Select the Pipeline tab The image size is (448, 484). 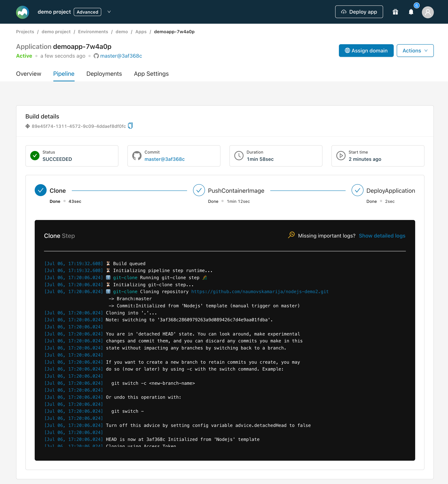64,74
